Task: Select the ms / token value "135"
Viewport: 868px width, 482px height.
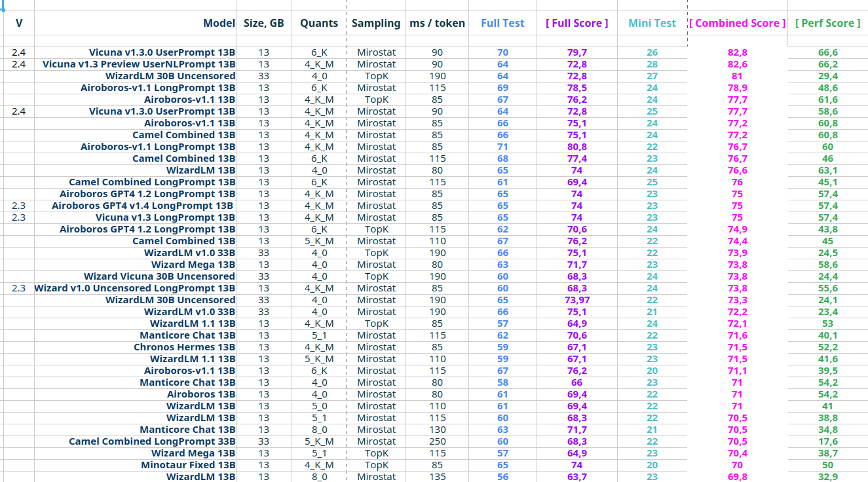Action: tap(438, 477)
